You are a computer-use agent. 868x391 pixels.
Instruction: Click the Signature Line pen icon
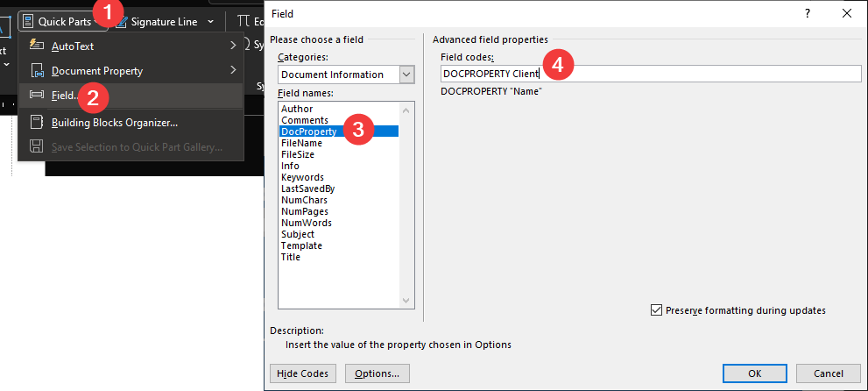121,22
